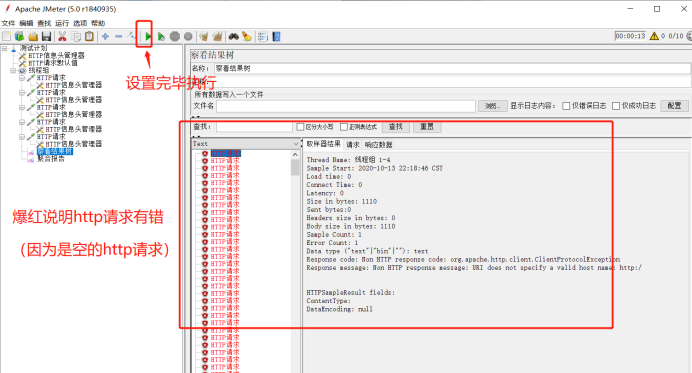The height and width of the screenshot is (373, 692).
Task: Select 聚合报告 in the tree
Action: tap(51, 159)
